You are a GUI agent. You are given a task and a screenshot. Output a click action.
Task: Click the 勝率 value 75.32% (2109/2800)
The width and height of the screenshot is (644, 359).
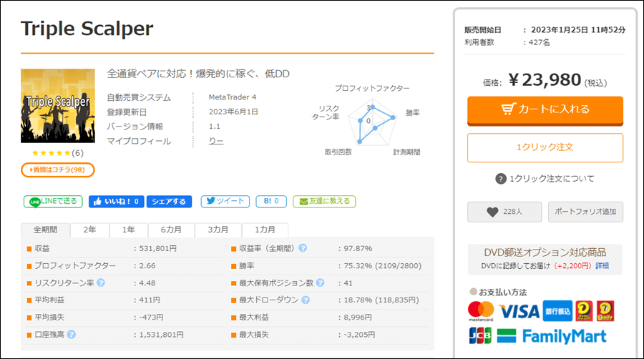[x=382, y=266]
